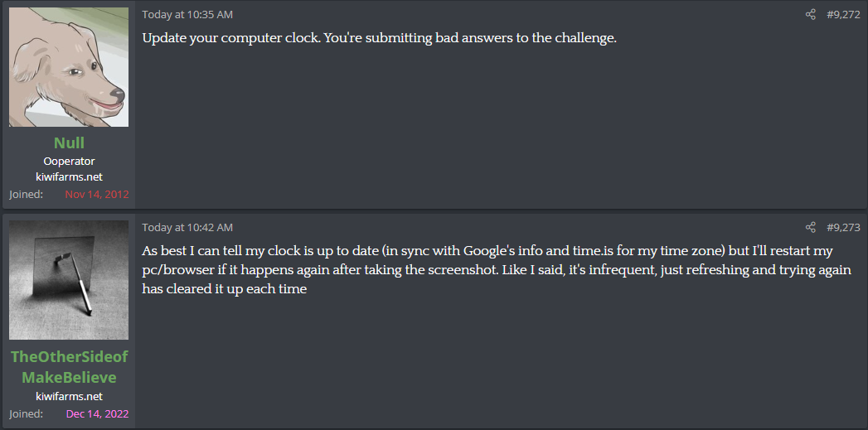Click the Today at 10:42 AM timestamp
This screenshot has height=430, width=868.
tap(187, 228)
